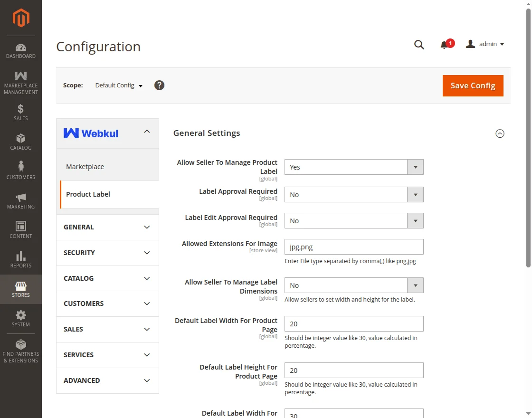The height and width of the screenshot is (418, 532).
Task: Click the search magnifier icon
Action: (419, 45)
